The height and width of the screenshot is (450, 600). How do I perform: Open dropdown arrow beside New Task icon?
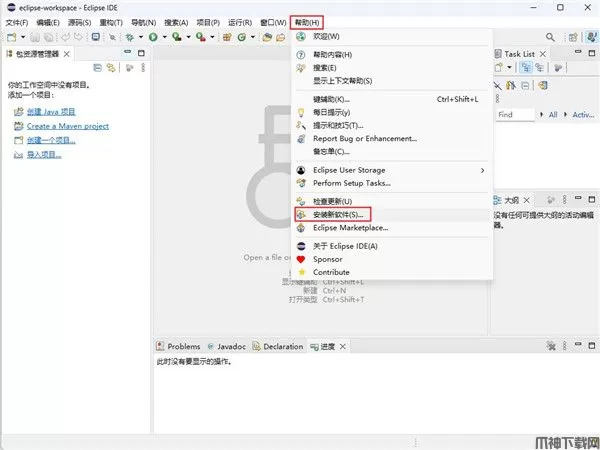click(x=509, y=68)
